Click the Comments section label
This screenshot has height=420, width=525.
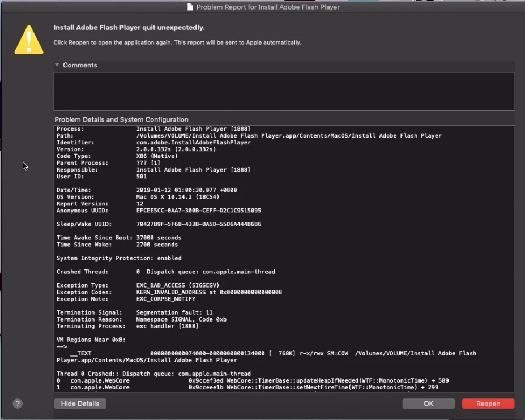pyautogui.click(x=80, y=65)
